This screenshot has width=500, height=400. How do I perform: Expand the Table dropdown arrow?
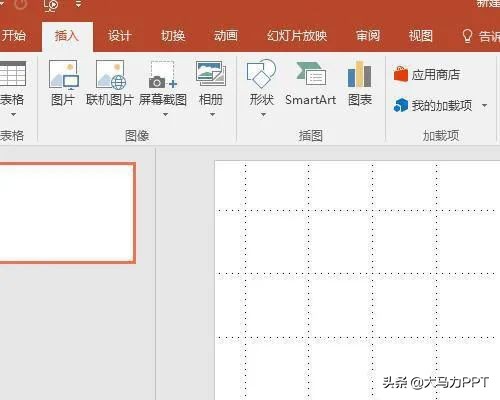tap(13, 115)
